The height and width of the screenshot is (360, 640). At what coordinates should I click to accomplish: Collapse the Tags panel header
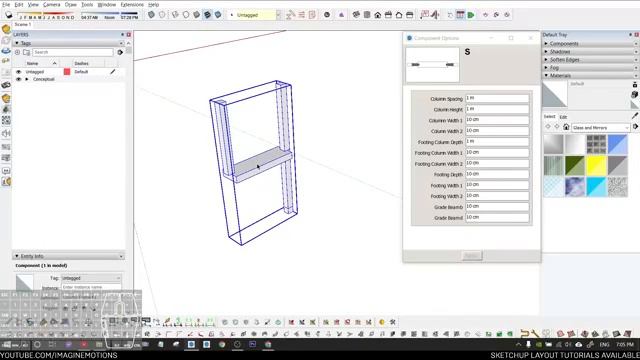[69, 43]
